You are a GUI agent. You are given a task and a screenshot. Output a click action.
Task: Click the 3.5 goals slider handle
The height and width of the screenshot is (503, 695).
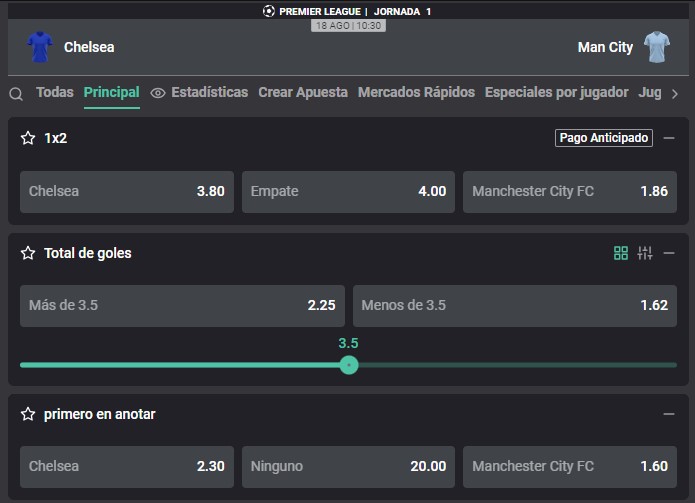349,365
